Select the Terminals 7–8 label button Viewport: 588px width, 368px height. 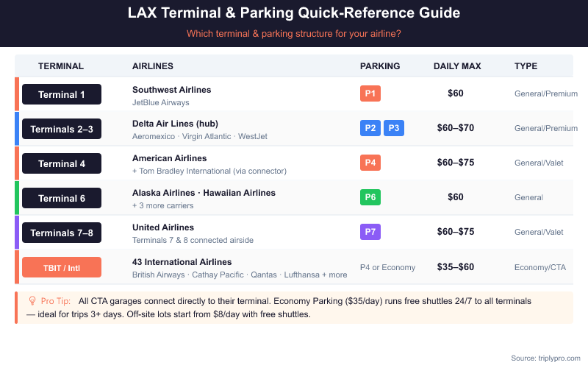[x=62, y=233]
